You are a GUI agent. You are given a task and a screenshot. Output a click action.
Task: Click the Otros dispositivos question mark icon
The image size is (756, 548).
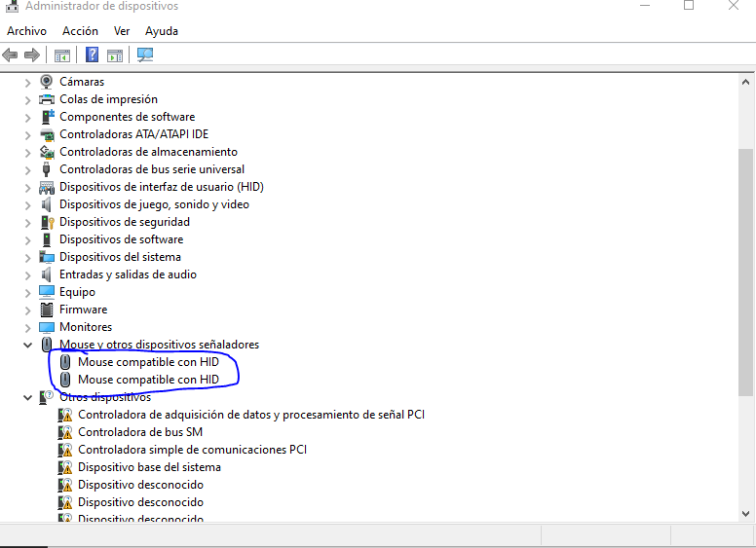[x=47, y=397]
